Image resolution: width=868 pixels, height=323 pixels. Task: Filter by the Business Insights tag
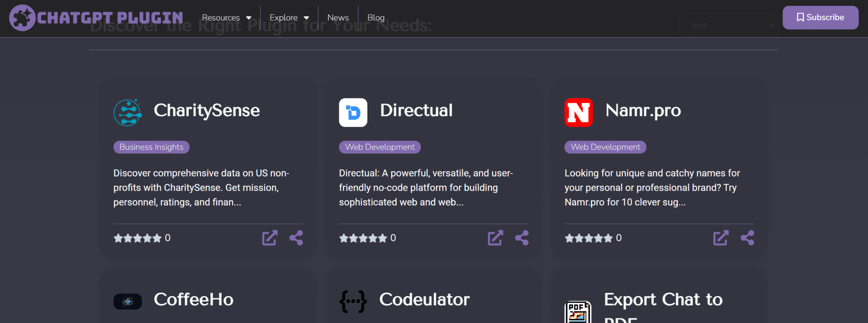[151, 147]
